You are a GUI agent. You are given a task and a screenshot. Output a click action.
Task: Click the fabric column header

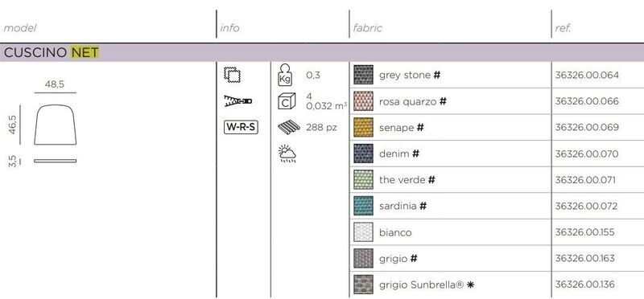coord(368,28)
